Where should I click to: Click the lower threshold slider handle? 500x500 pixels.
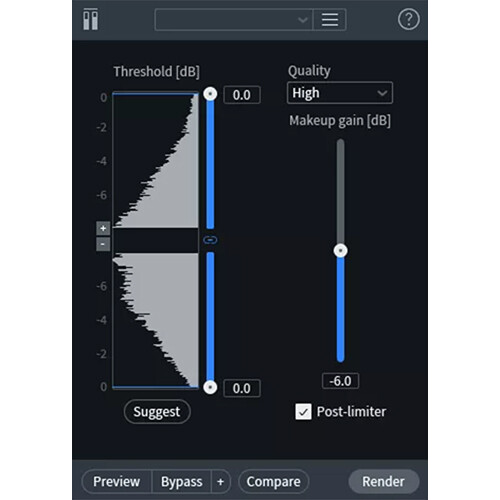click(x=210, y=387)
